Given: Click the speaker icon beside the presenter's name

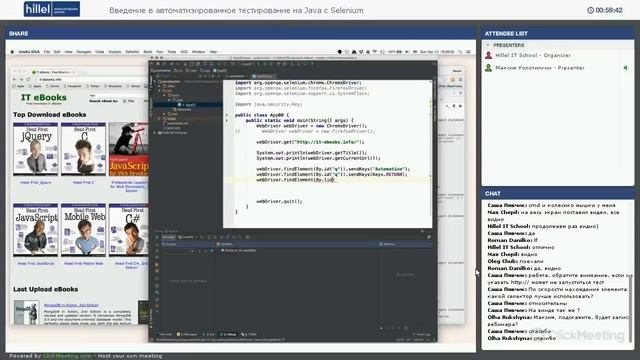Looking at the screenshot, I should (x=626, y=68).
